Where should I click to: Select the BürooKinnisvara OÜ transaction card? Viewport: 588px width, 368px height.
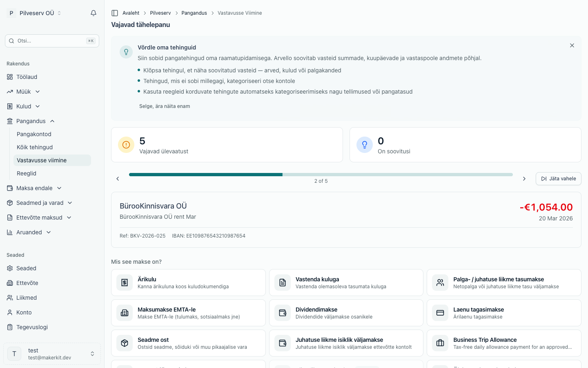(346, 220)
